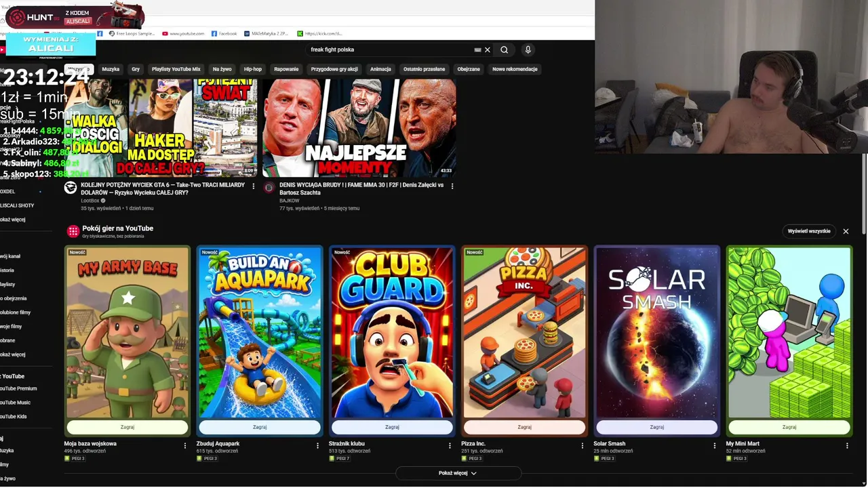Open YouTube Premium in the sidebar
868x488 pixels.
(18, 388)
